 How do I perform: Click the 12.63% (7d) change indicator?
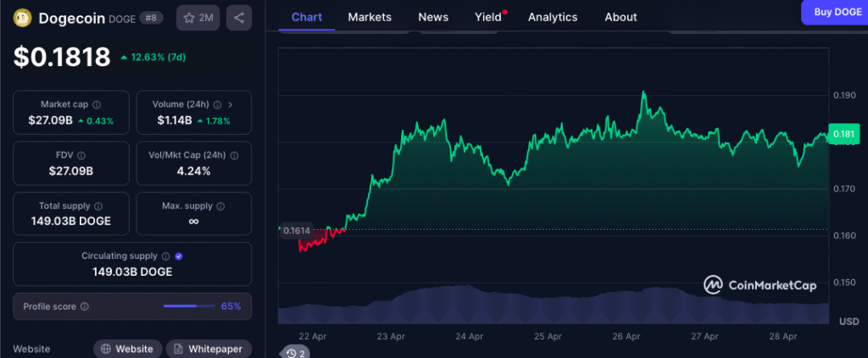153,57
